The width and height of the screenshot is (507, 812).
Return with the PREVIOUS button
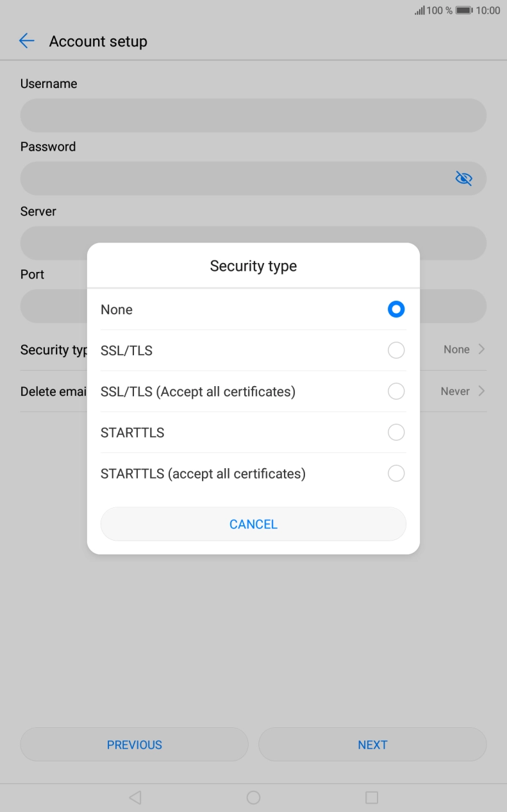pos(134,745)
